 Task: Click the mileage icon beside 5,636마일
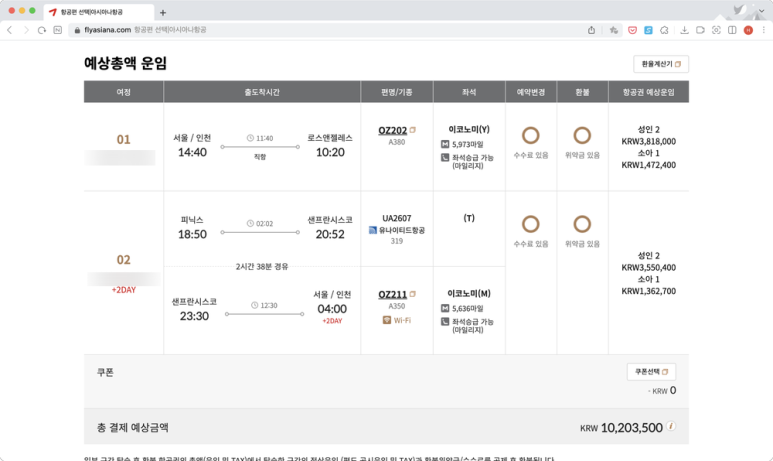click(x=445, y=308)
